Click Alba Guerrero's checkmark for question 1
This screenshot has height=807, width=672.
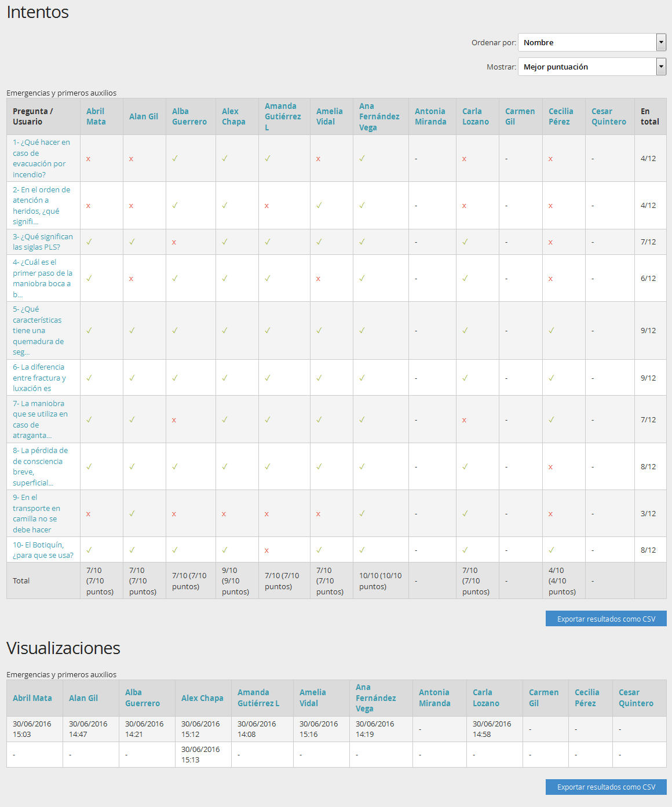(174, 158)
